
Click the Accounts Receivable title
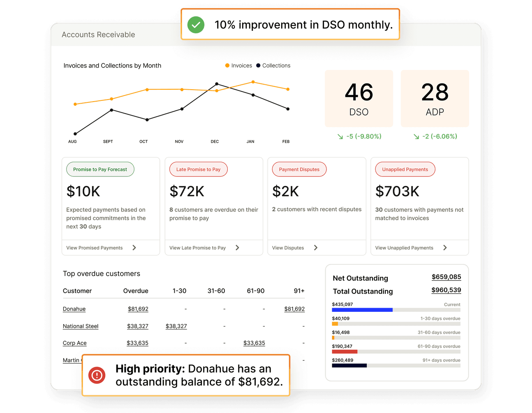[x=98, y=35]
